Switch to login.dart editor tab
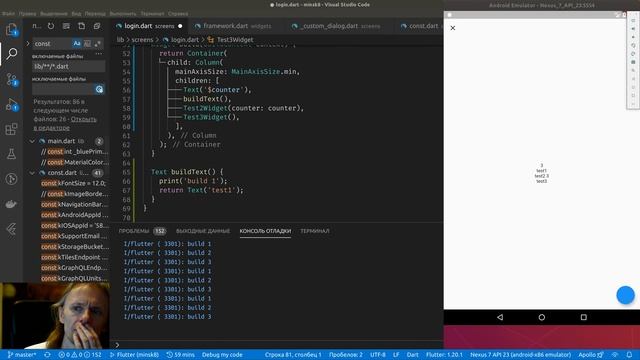640x360 pixels. (x=149, y=26)
